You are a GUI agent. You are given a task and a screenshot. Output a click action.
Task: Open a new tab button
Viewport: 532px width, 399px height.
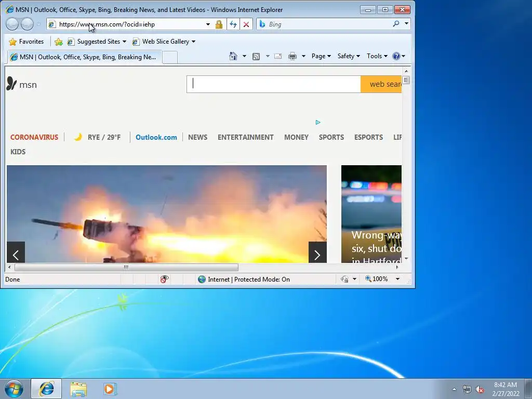pos(170,57)
